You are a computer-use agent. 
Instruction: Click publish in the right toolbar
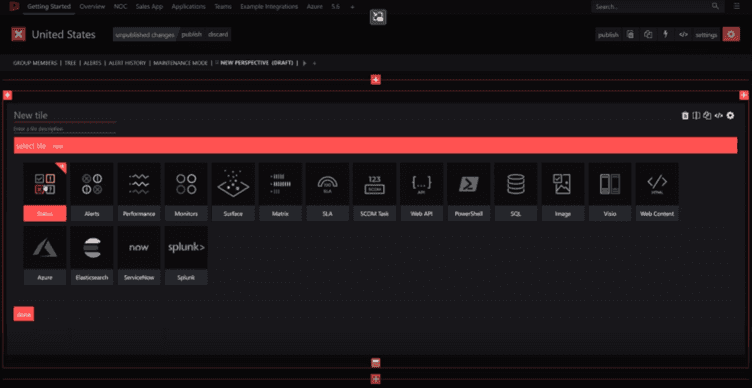click(609, 35)
